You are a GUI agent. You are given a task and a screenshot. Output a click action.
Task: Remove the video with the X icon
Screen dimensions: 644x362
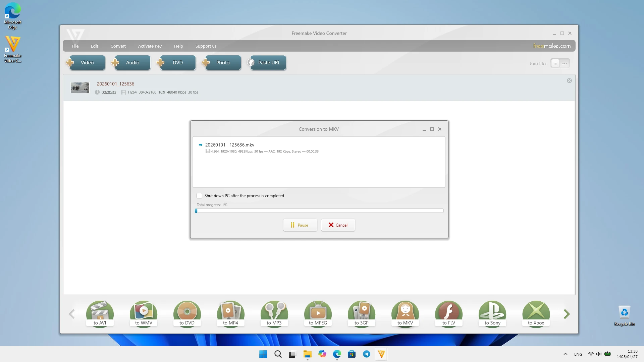pyautogui.click(x=569, y=81)
